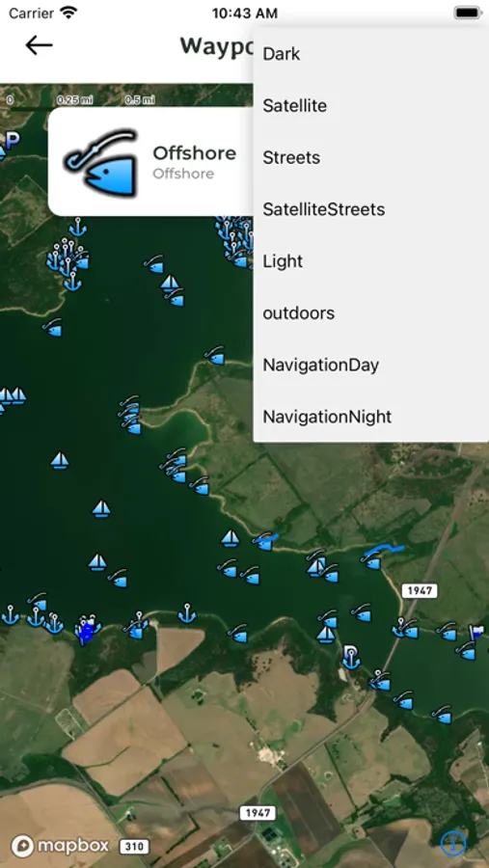Viewport: 489px width, 868px height.
Task: Select the Light map style
Action: [x=371, y=261]
